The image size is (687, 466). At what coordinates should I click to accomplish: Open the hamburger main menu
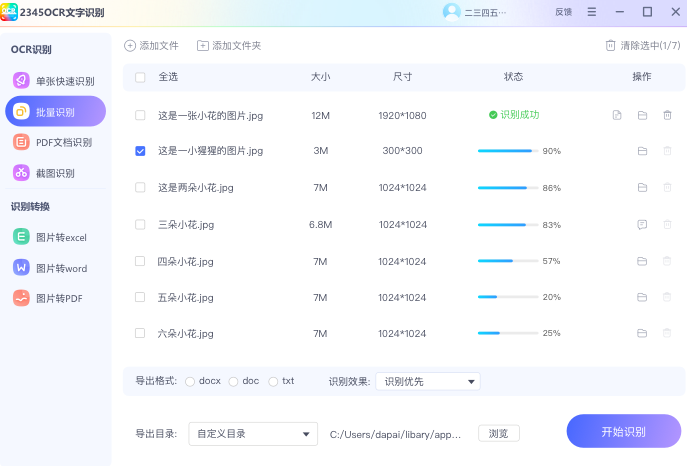pyautogui.click(x=593, y=12)
